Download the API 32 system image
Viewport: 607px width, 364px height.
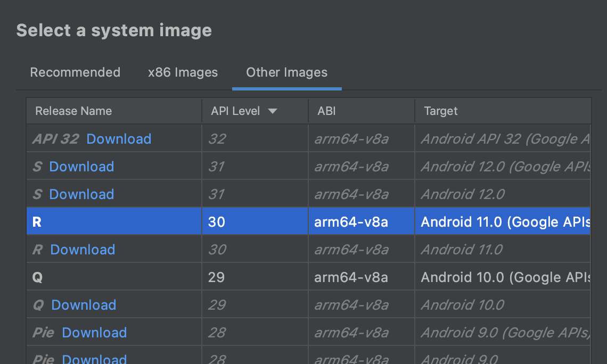click(x=119, y=139)
